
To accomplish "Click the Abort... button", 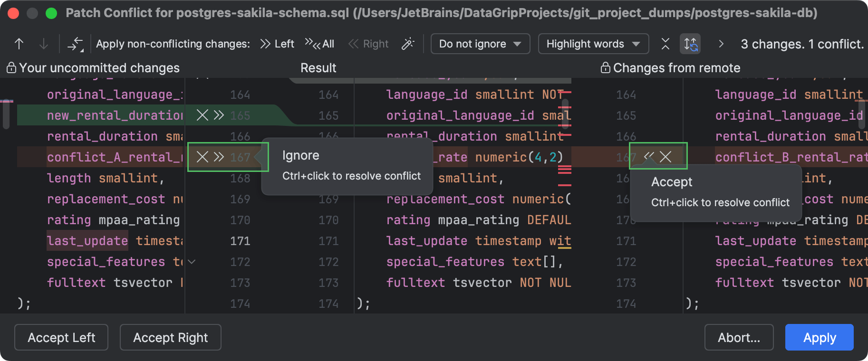I will pos(739,337).
